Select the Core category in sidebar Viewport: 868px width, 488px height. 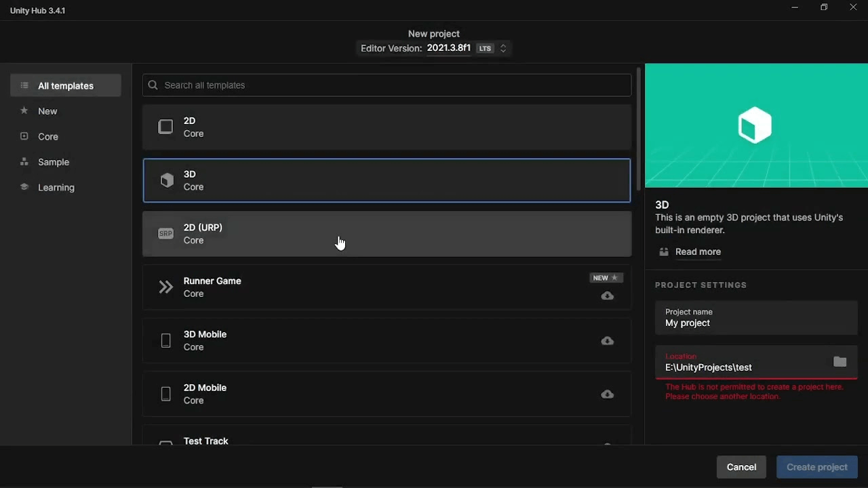point(48,137)
